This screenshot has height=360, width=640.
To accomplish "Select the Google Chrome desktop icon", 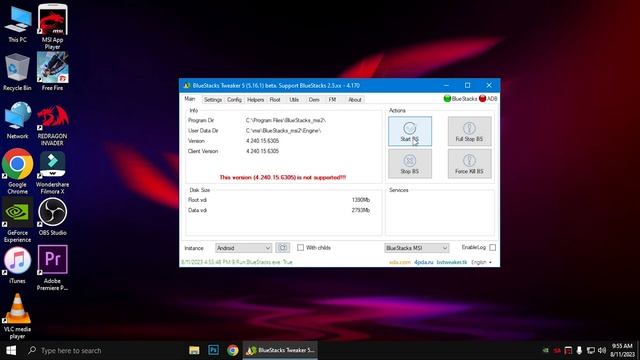I will tap(18, 171).
